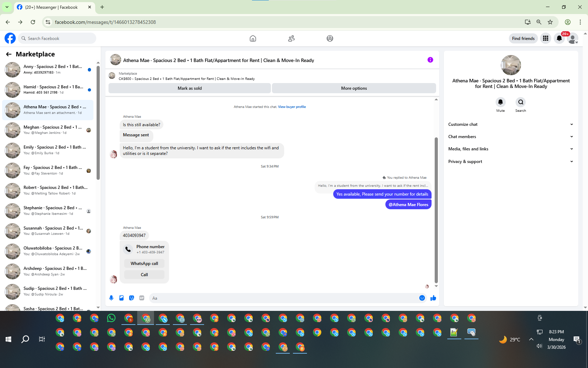This screenshot has height=368, width=588.
Task: Go to the Home feed icon
Action: (253, 39)
